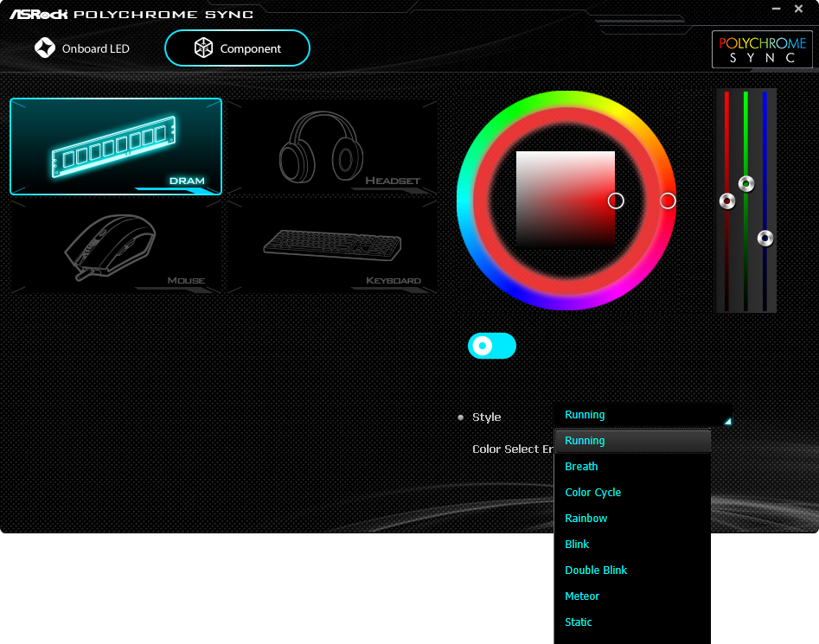The width and height of the screenshot is (819, 644).
Task: Click the ASRock logo in title bar
Action: [39, 14]
